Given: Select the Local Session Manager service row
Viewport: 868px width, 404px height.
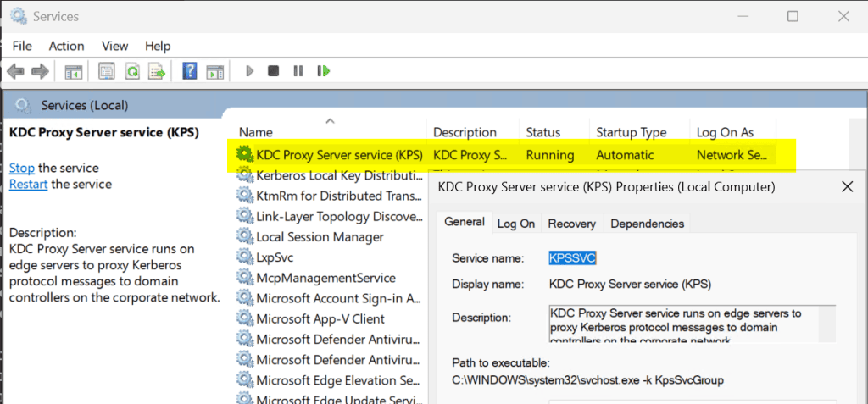Looking at the screenshot, I should 320,237.
